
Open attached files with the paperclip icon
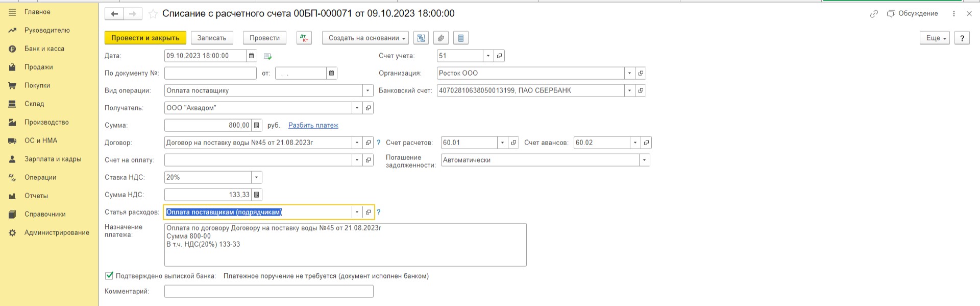[441, 38]
